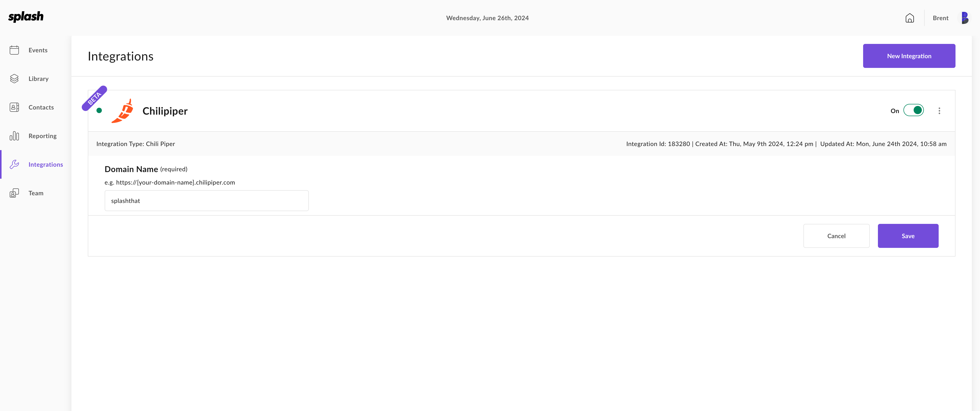Image resolution: width=980 pixels, height=411 pixels.
Task: Open Brent's profile avatar
Action: pyautogui.click(x=965, y=18)
